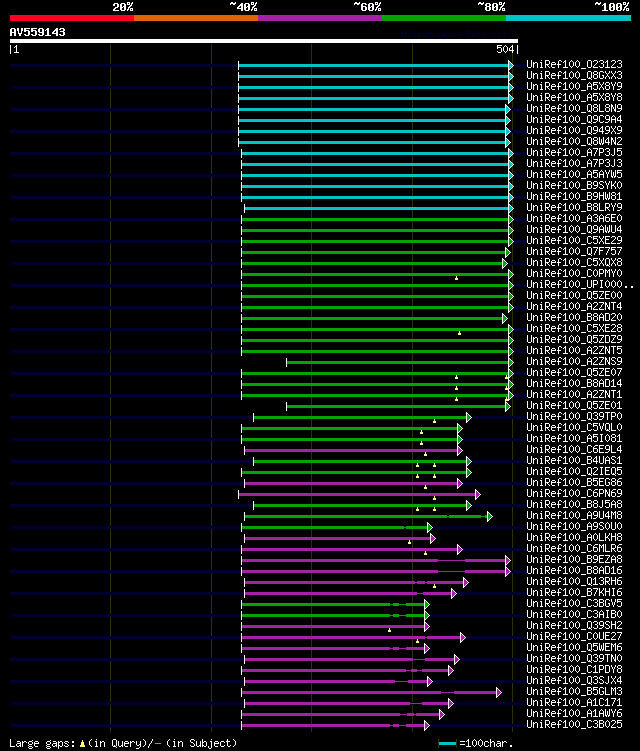Select the red 20% identity legend segment

click(72, 18)
